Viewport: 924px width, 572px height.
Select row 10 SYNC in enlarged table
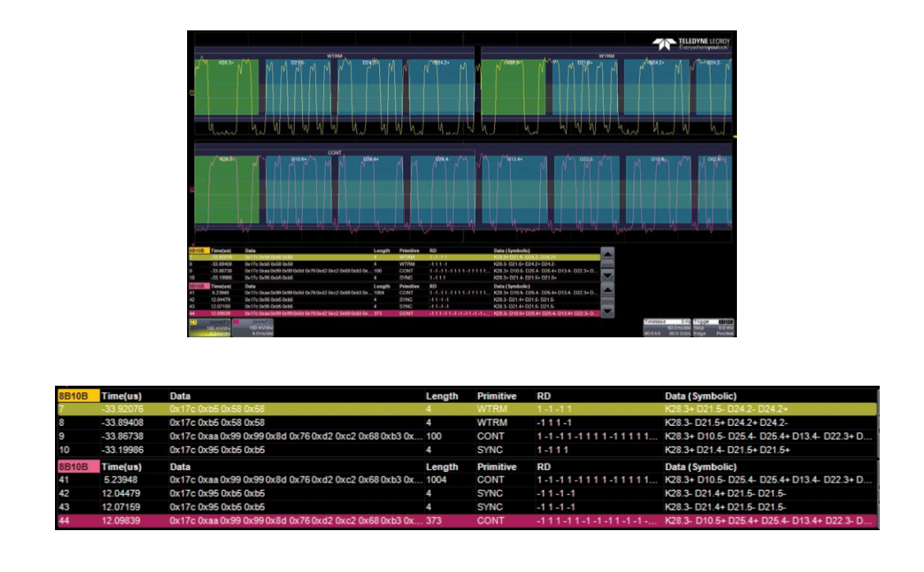pos(466,451)
